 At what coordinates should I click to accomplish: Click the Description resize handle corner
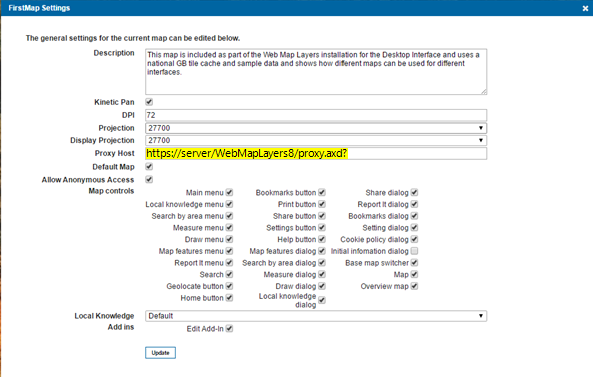pyautogui.click(x=484, y=92)
